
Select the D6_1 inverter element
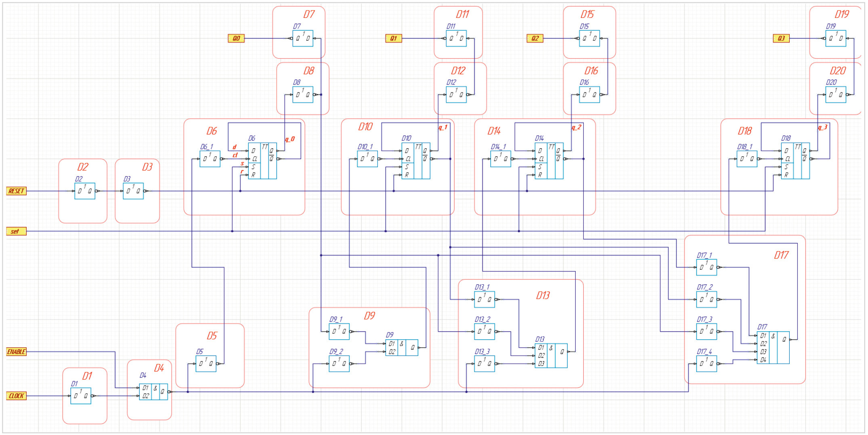coord(210,159)
